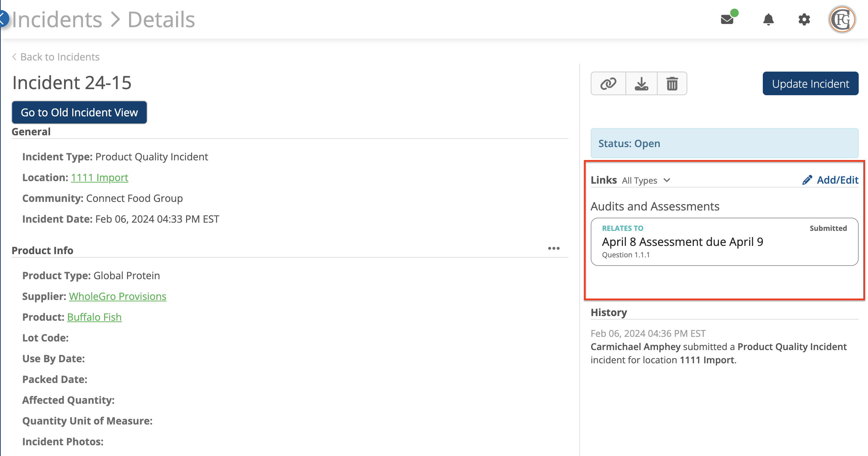Download the incident report icon
The height and width of the screenshot is (456, 868).
(x=641, y=84)
